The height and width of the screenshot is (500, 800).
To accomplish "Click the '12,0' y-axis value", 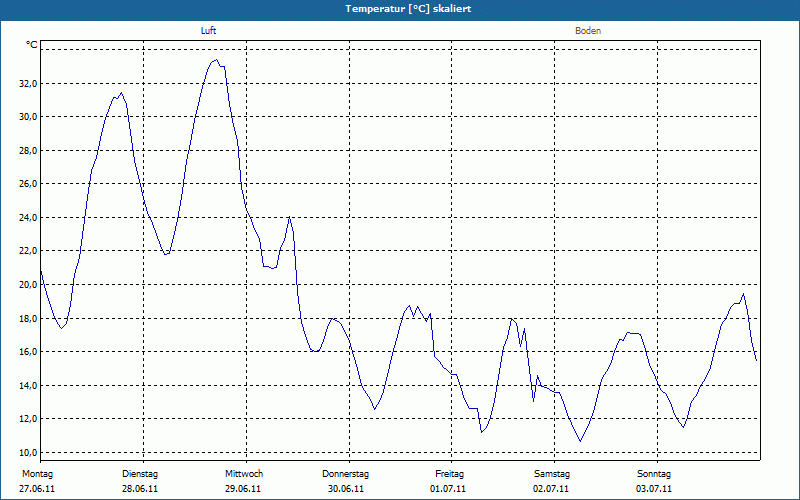I will 28,419.
